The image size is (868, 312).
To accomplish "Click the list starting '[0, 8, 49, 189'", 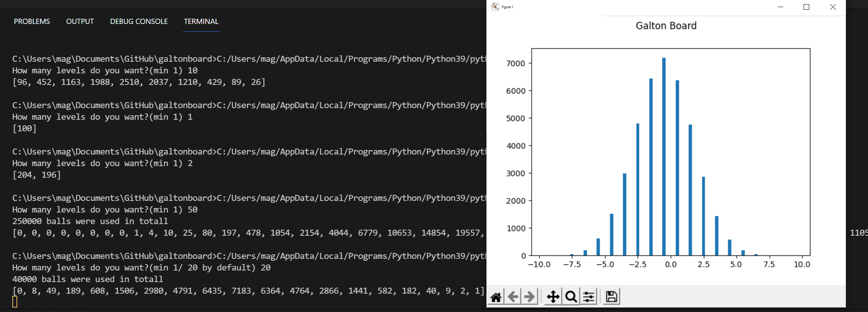I will [249, 291].
